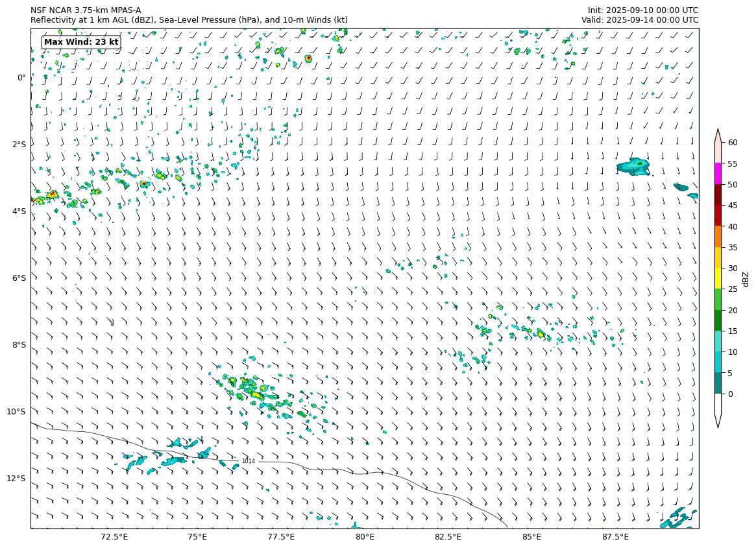756x548 pixels.
Task: Click the 1014 pressure contour label
Action: 249,461
